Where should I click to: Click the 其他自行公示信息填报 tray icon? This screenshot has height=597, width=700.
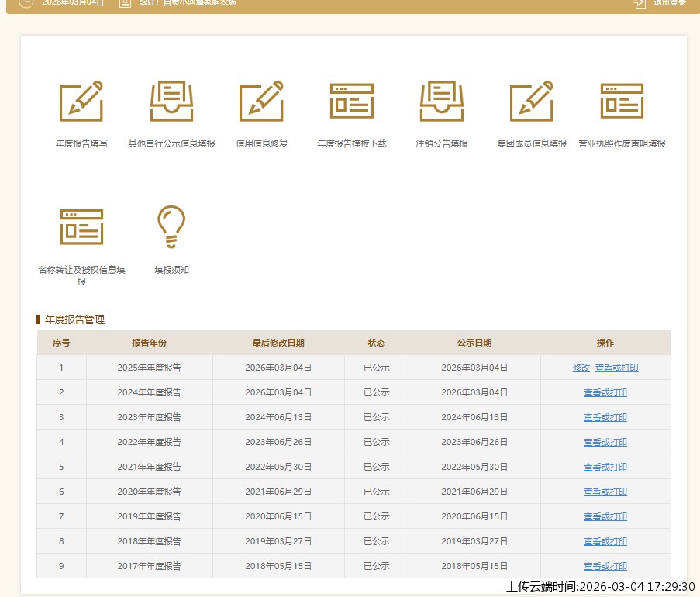pos(171,102)
